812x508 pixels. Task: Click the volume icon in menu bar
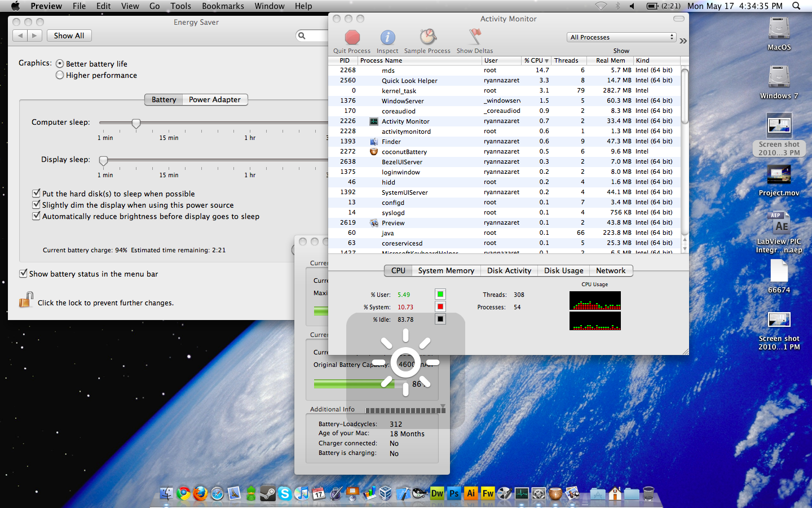click(632, 6)
